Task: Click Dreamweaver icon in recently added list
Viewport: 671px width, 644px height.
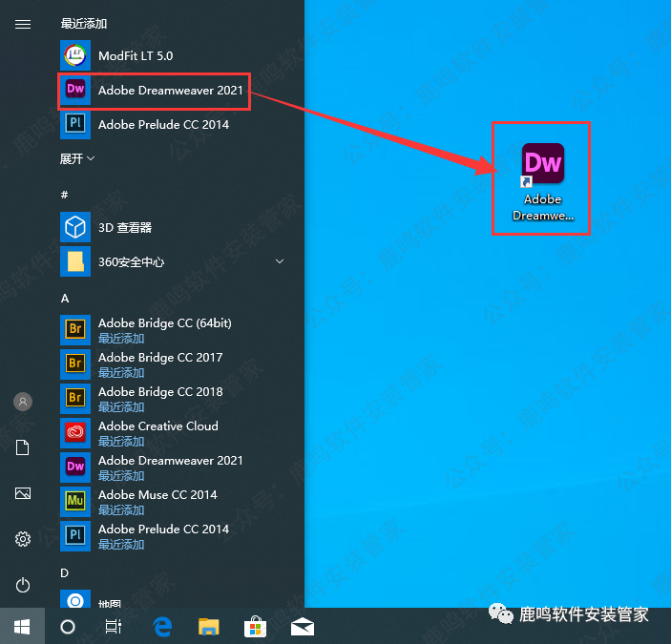Action: (75, 90)
